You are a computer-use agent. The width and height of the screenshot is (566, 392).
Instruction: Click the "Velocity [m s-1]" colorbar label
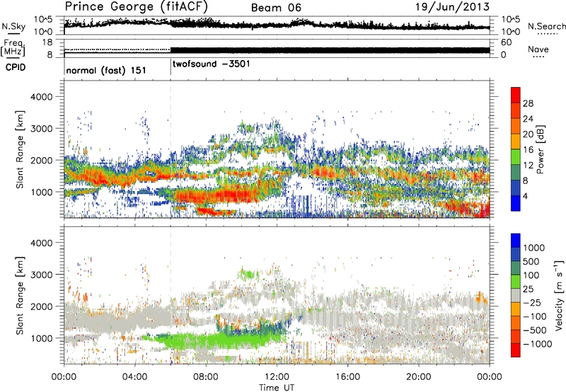click(x=559, y=295)
